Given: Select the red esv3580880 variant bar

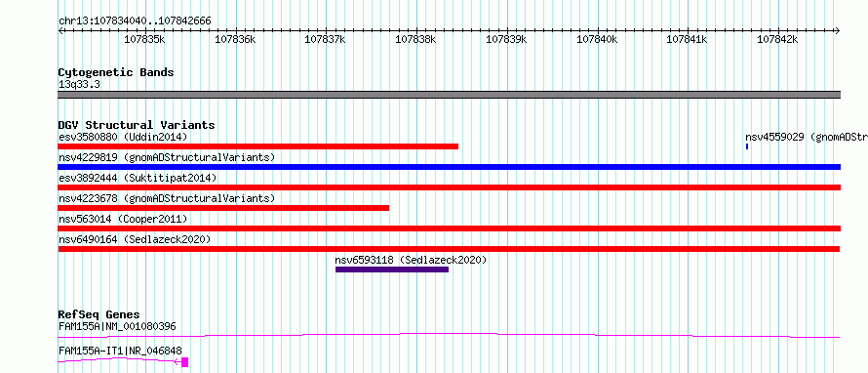Looking at the screenshot, I should (x=258, y=146).
